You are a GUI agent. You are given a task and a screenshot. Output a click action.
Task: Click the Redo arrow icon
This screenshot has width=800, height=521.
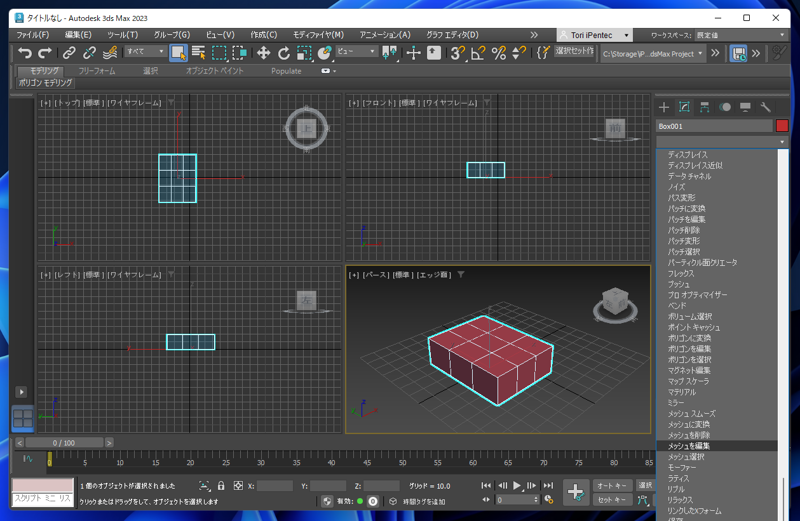pyautogui.click(x=45, y=53)
